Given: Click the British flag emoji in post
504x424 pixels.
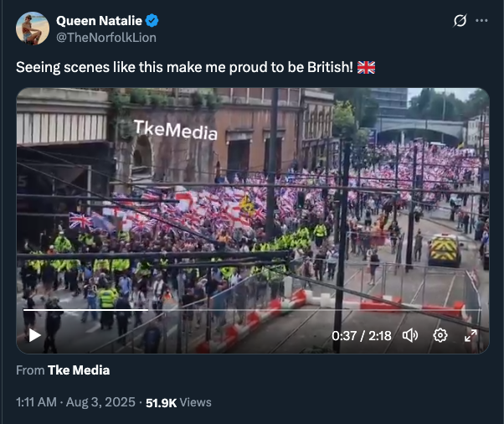Looking at the screenshot, I should (366, 67).
